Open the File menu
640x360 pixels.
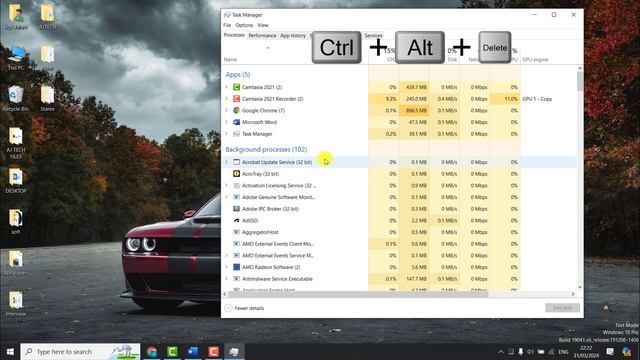(227, 25)
